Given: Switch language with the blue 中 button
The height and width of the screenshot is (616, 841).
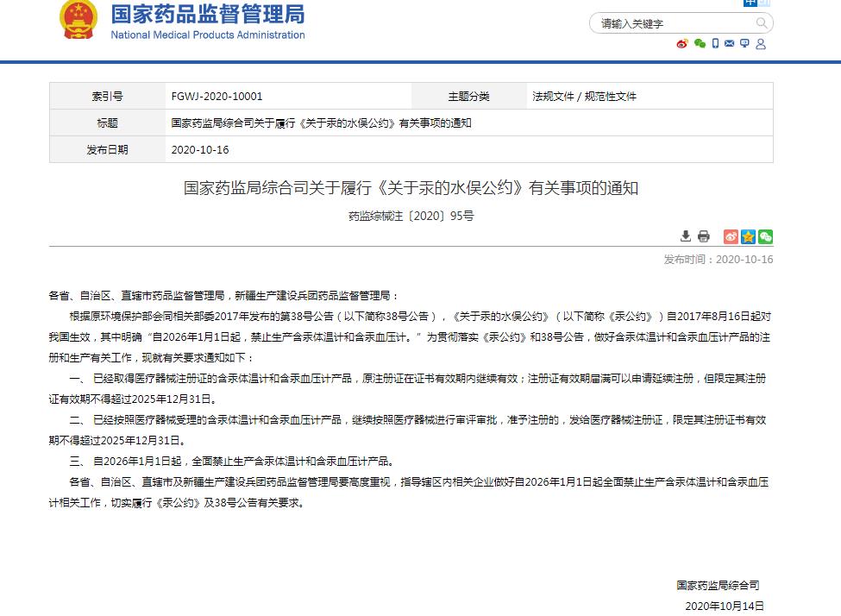Looking at the screenshot, I should (750, 3).
